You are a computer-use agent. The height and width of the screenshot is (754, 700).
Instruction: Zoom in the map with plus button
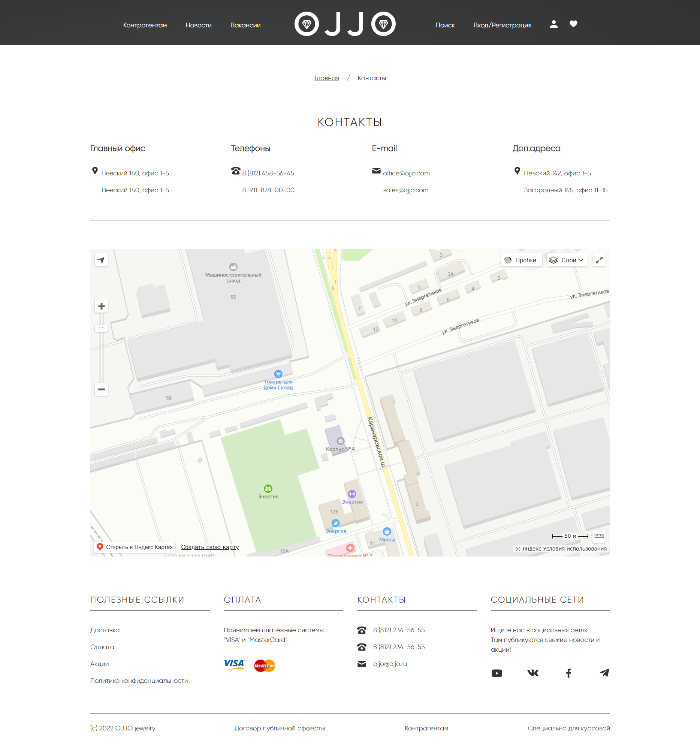click(x=101, y=306)
